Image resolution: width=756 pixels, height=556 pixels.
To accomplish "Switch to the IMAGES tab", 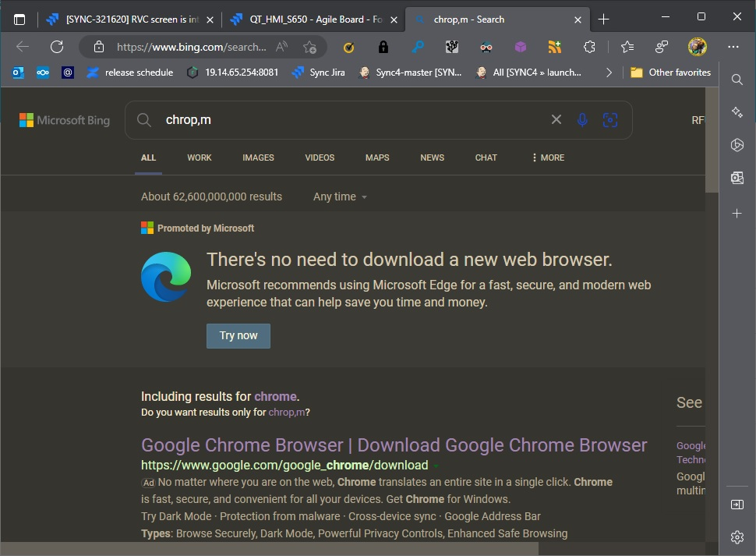I will pos(258,158).
